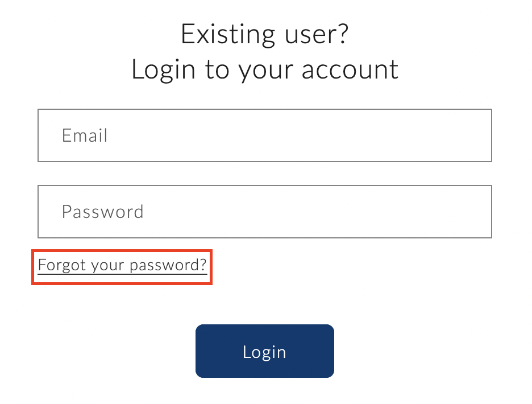Place cursor in the Email box
Viewport: 532px width, 404px height.
click(x=264, y=135)
